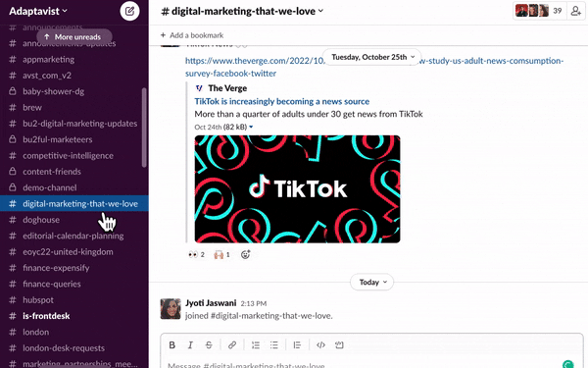Start a bulleted list in composer
Image resolution: width=588 pixels, height=368 pixels.
[274, 344]
